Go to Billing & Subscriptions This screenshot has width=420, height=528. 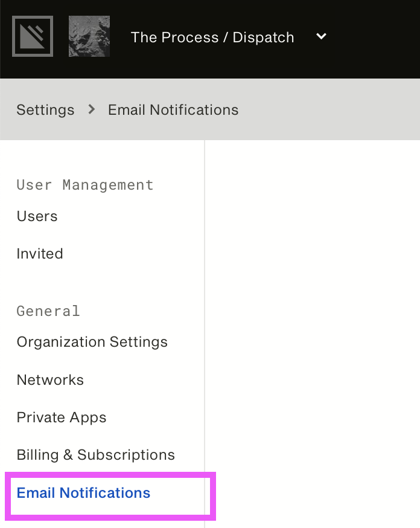tap(96, 455)
